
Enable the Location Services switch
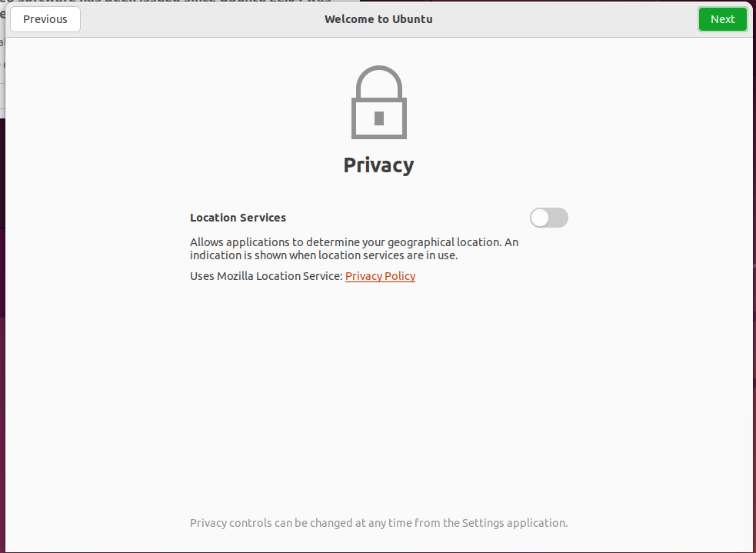[x=548, y=218]
